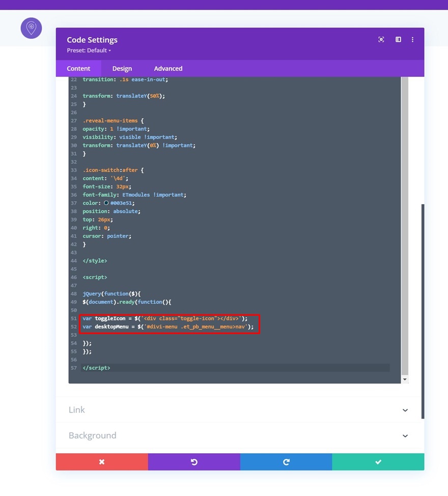Viewport: 448px width, 496px height.
Task: Click the modal's dark outer scrollbar
Action: (423, 311)
